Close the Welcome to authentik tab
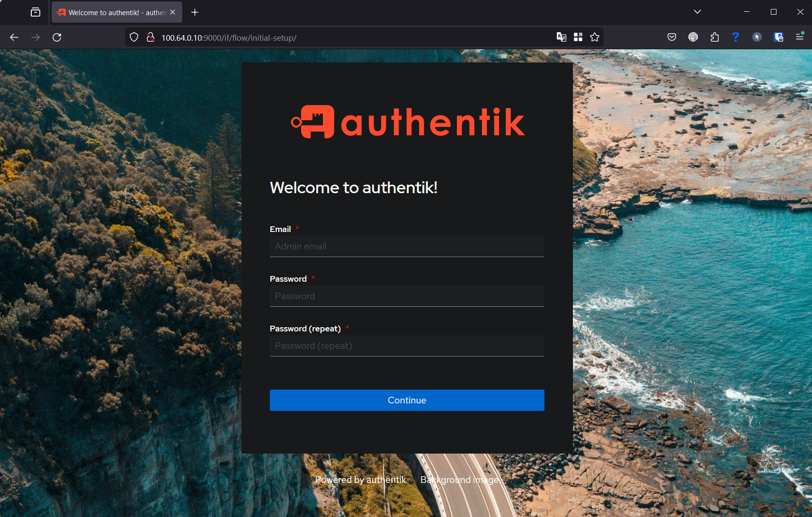The height and width of the screenshot is (517, 812). 173,12
